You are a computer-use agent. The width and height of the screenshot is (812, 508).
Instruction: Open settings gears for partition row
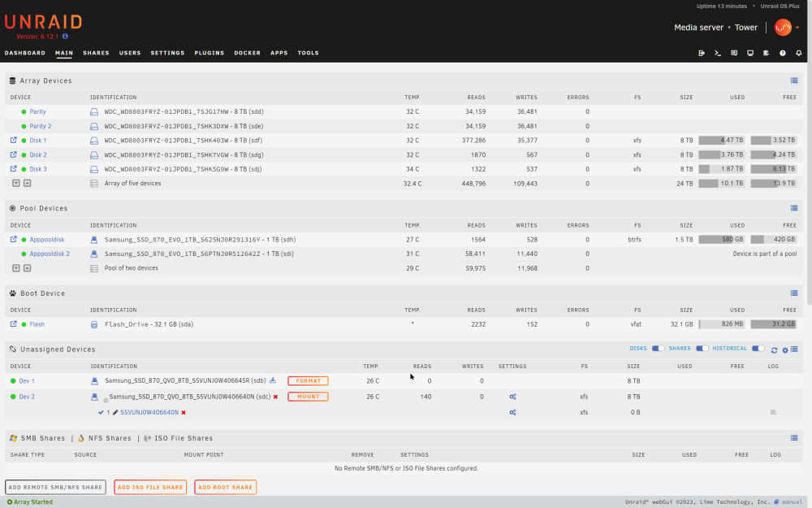[x=512, y=413]
